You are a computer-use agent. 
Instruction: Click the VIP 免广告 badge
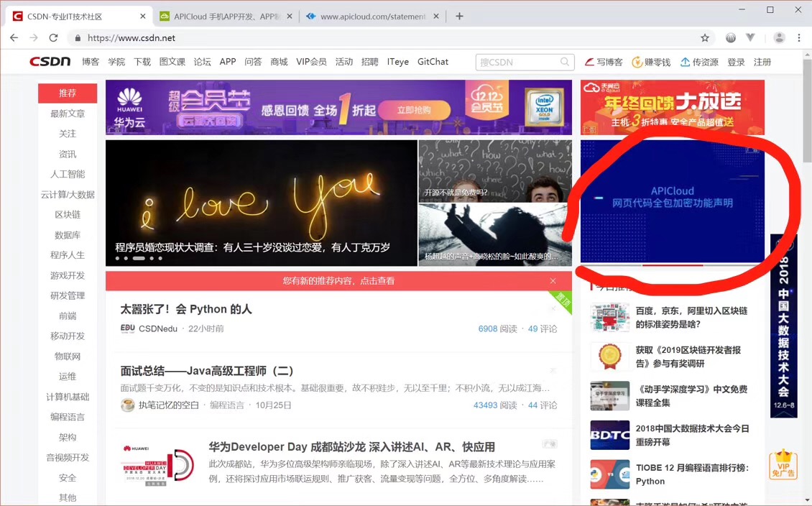coord(783,464)
